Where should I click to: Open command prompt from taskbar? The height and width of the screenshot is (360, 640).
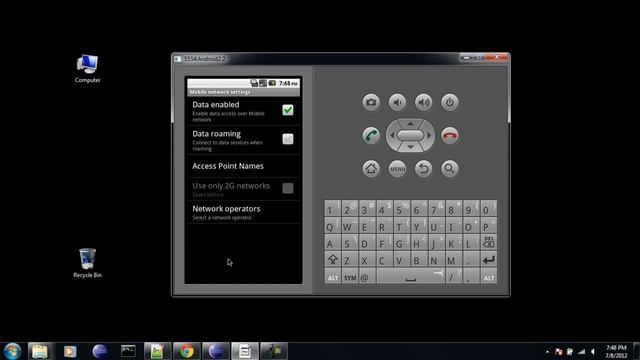128,351
